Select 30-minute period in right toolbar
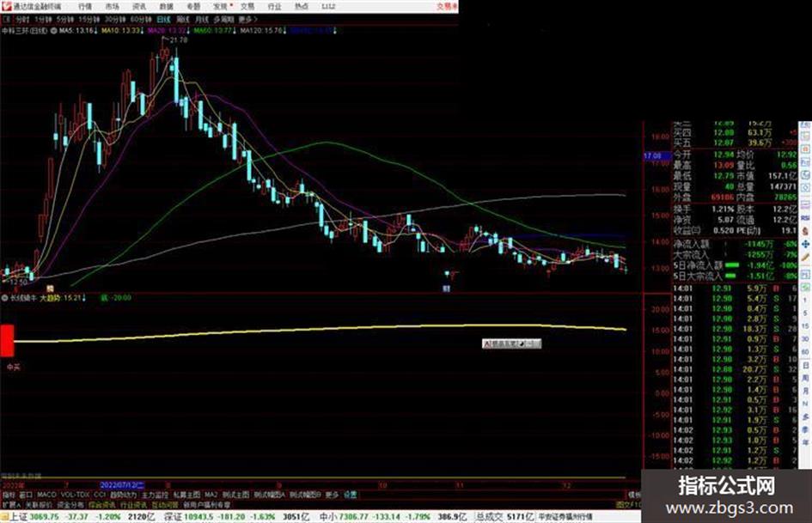Image resolution: width=812 pixels, height=523 pixels. pos(805,339)
